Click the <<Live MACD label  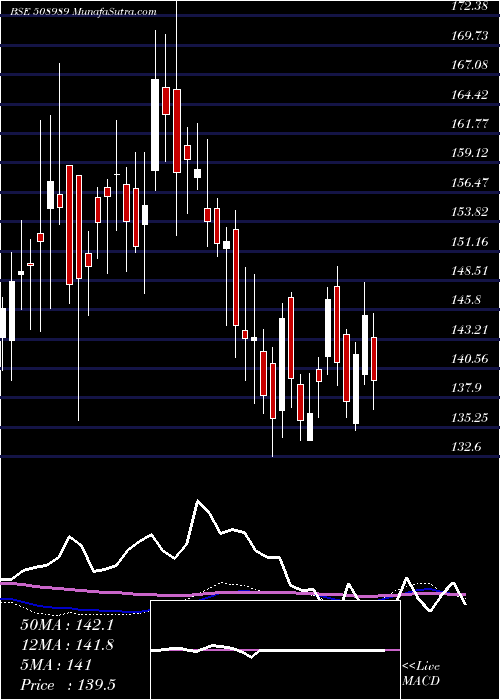[421, 673]
